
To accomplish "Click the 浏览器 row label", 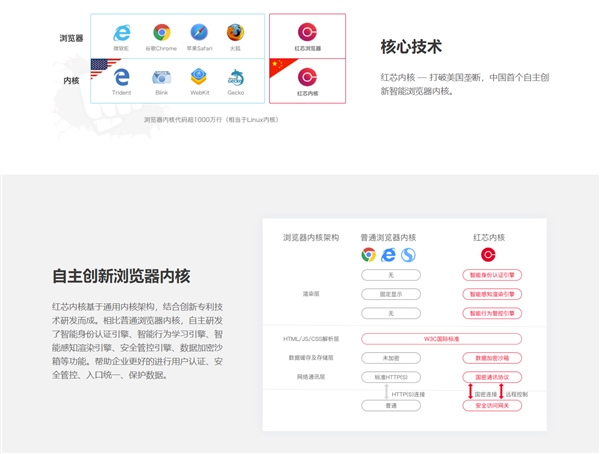I will point(71,38).
